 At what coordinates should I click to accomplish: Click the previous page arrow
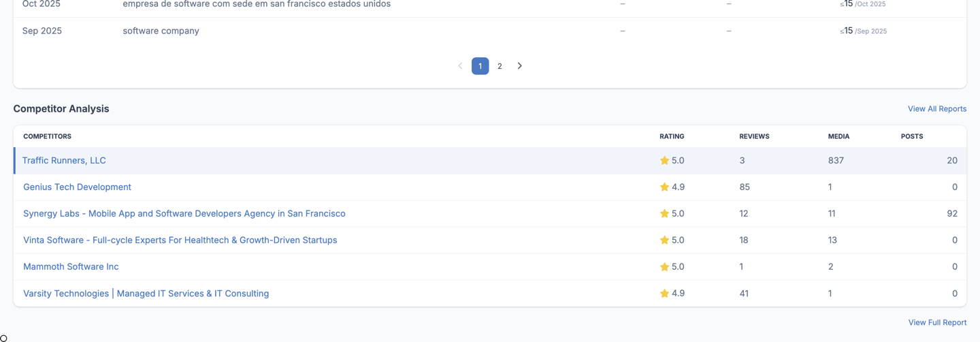pos(460,66)
